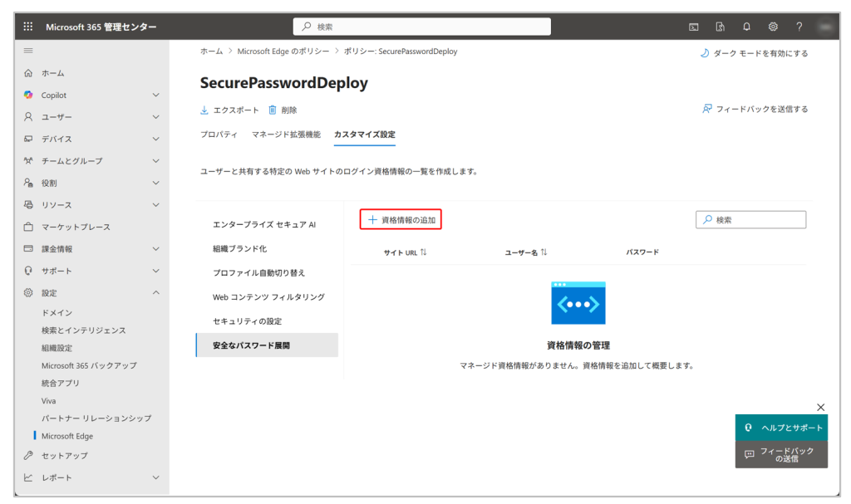
Task: Click フィードバックの送信 button
Action: point(781,454)
